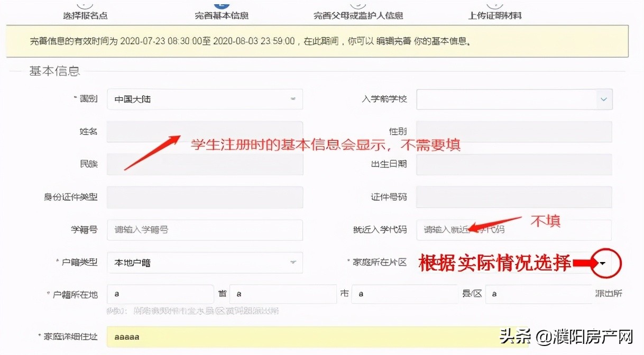Click the 户籍所在地 市 input field

pos(283,294)
